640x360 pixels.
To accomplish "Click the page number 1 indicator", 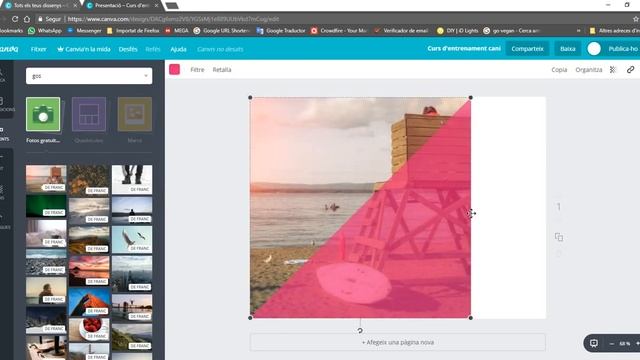I will coord(559,207).
